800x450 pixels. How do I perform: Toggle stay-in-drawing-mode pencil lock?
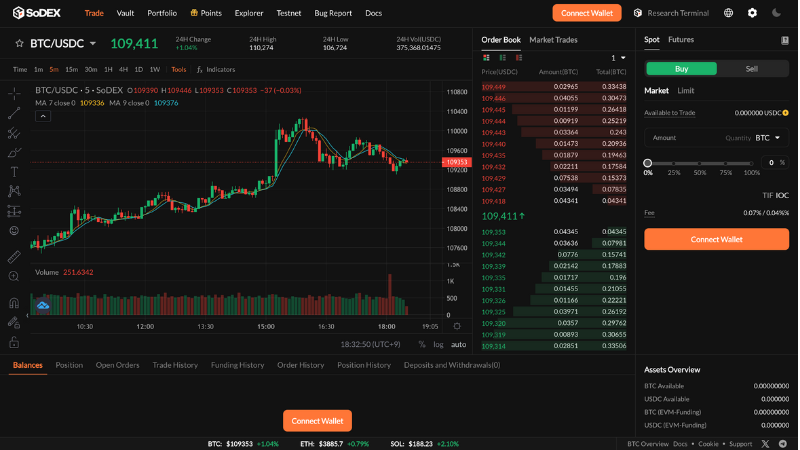point(14,322)
